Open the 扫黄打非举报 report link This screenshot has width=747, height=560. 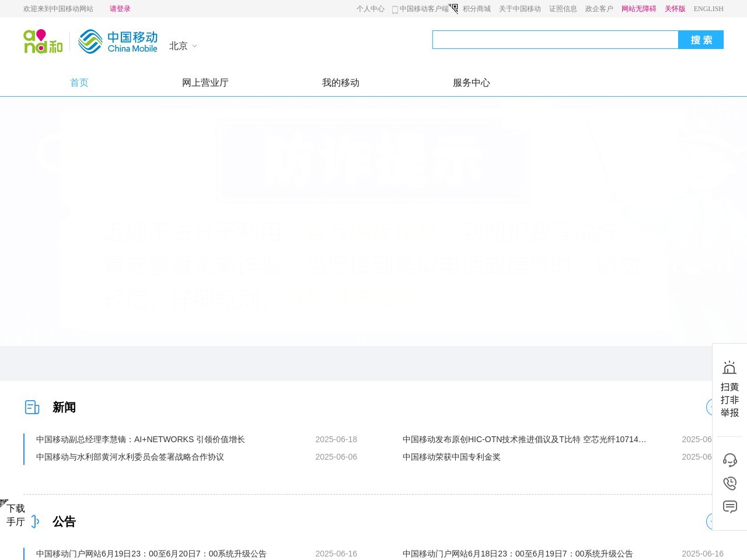729,400
